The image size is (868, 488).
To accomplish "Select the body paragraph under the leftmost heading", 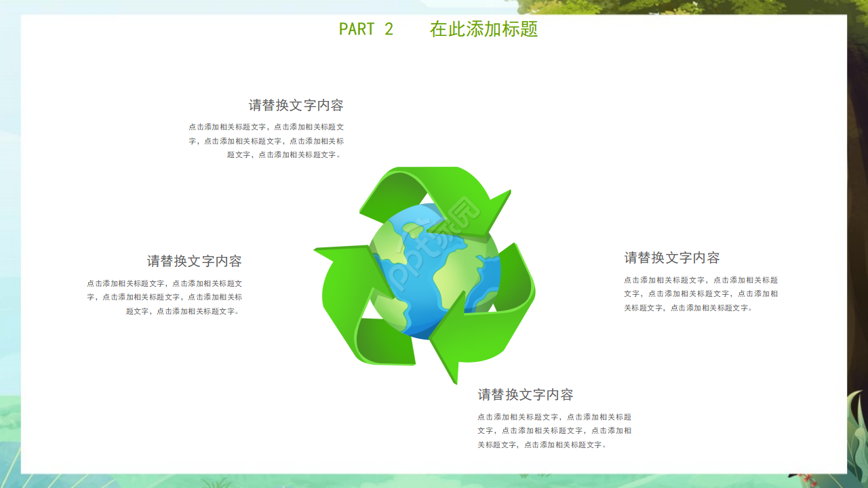I will point(164,298).
